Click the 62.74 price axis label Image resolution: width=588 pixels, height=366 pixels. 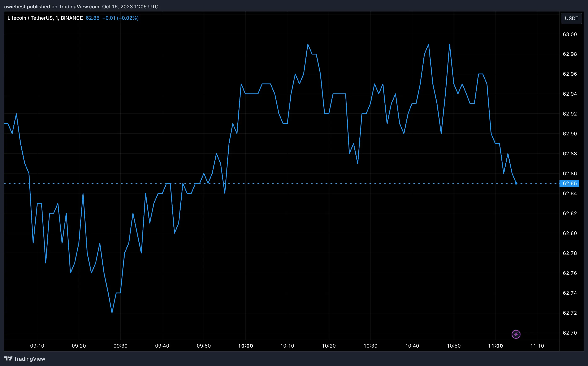click(x=570, y=293)
